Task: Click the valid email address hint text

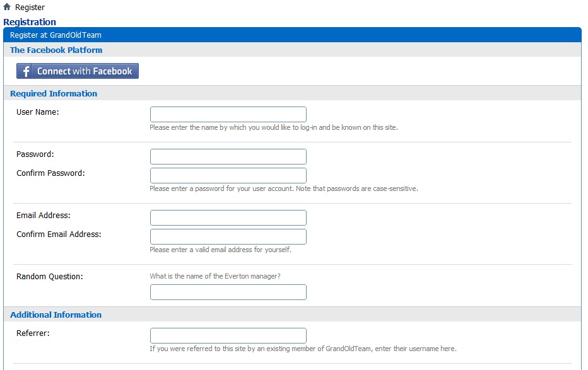Action: tap(221, 250)
